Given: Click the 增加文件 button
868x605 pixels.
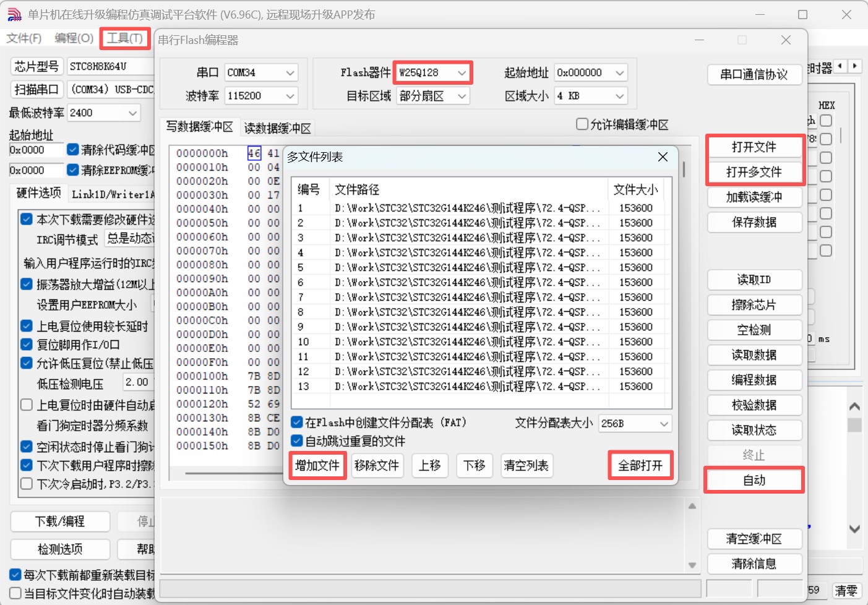Looking at the screenshot, I should [x=317, y=465].
